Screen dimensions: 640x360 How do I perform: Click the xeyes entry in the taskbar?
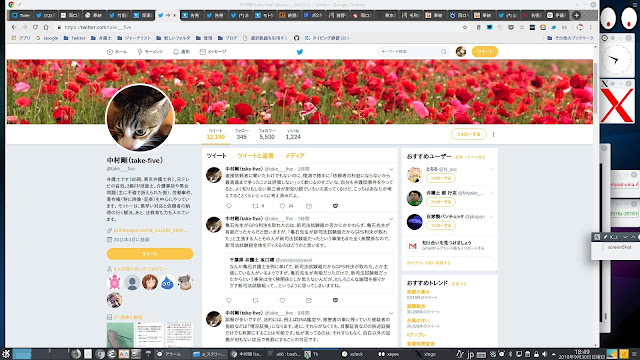389,354
